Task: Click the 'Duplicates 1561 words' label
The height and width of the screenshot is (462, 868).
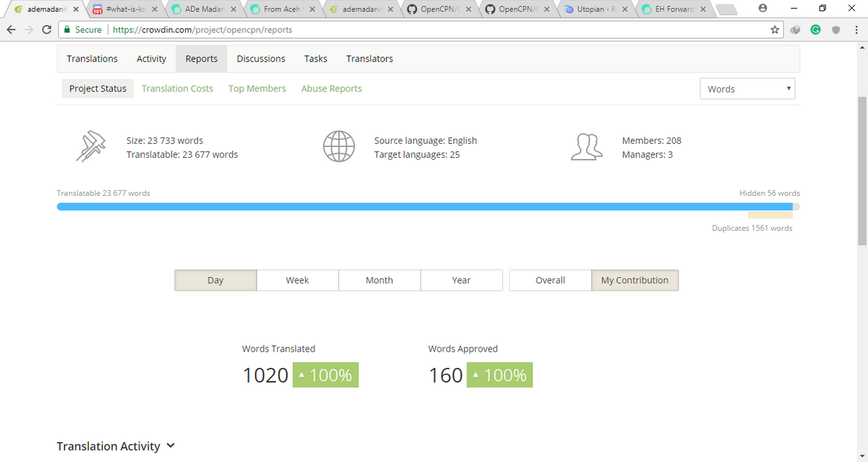Action: pos(752,228)
